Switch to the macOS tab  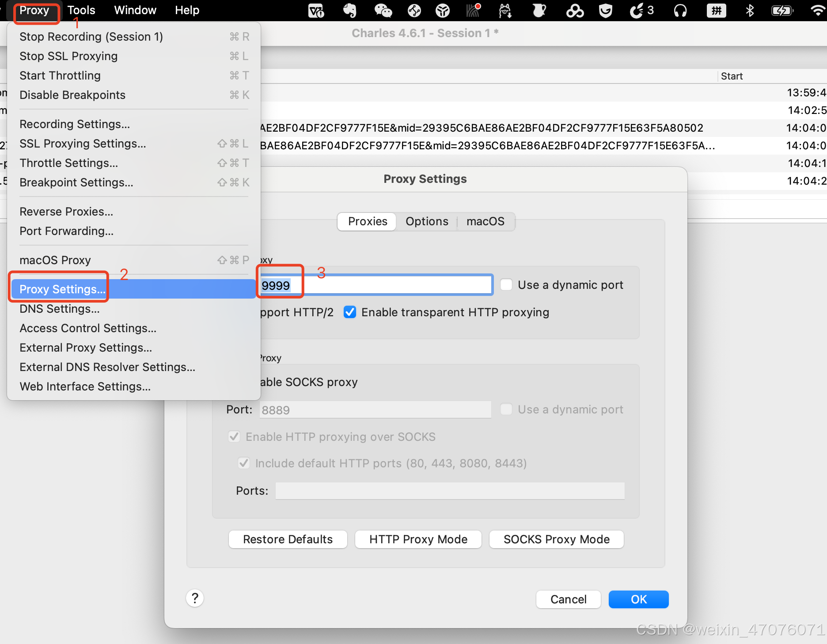pos(485,221)
